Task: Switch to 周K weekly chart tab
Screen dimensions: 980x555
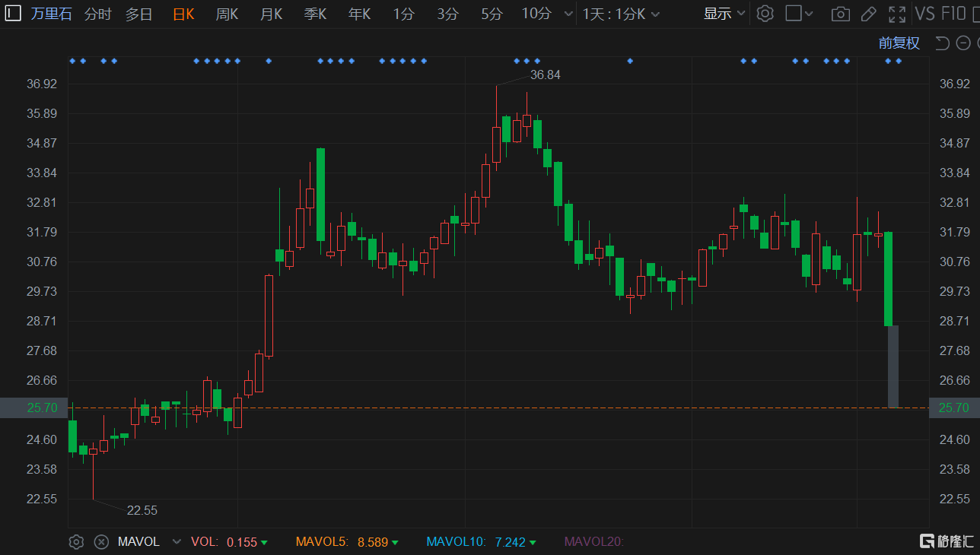Action: tap(227, 14)
